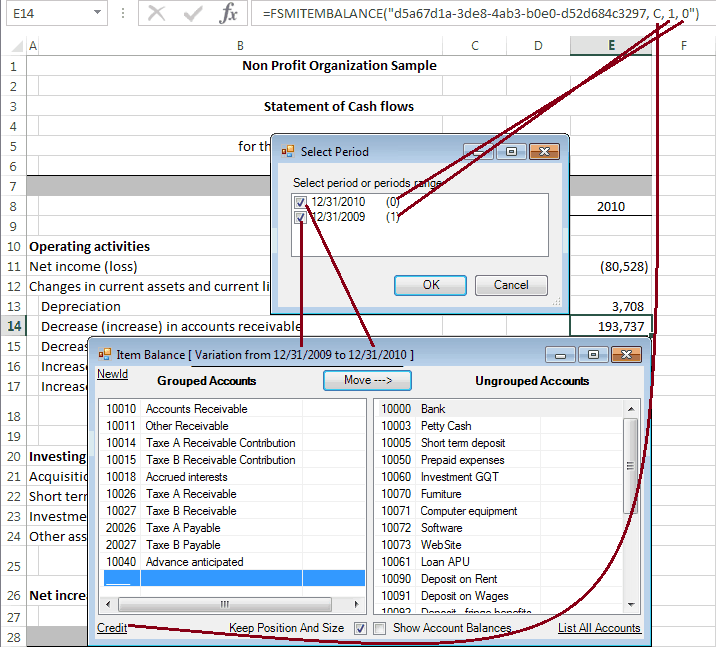The image size is (716, 647).
Task: Click the Select Period dialog title icon
Action: (288, 151)
